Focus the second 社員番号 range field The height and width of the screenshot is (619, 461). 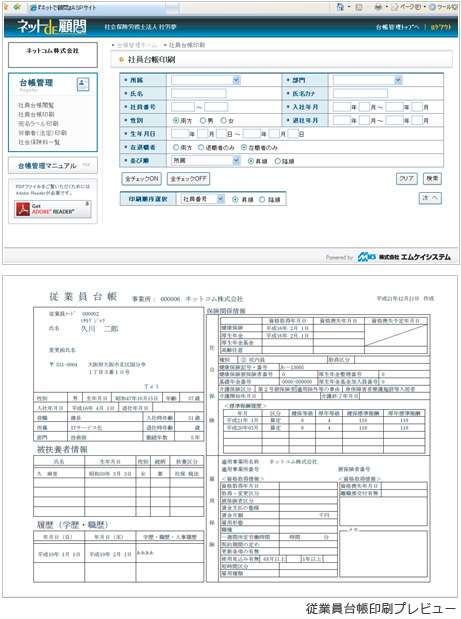click(216, 107)
